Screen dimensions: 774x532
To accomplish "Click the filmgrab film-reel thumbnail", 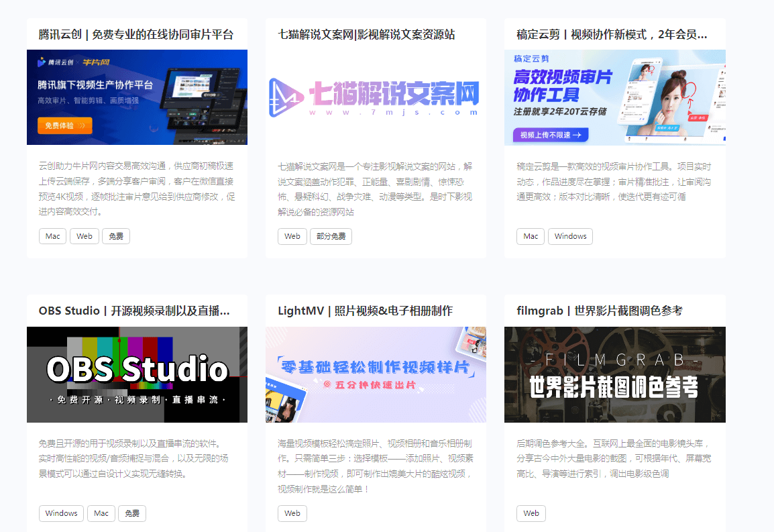I will [x=615, y=374].
